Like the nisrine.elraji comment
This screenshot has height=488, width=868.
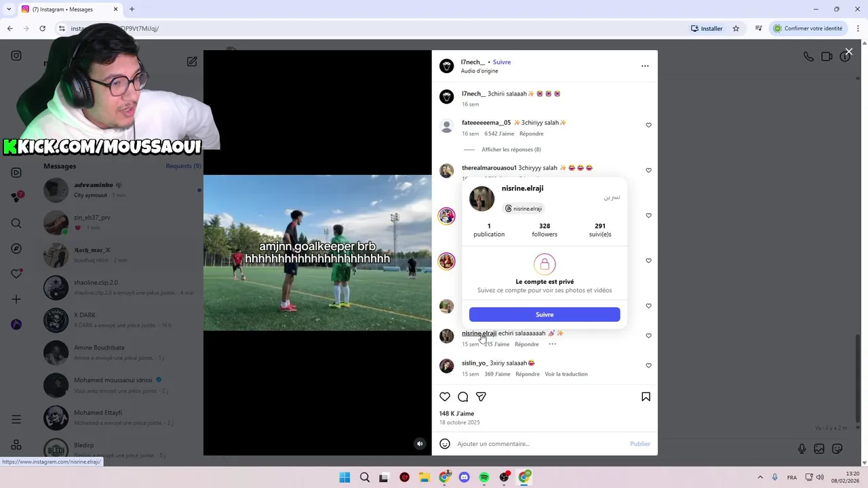[x=648, y=336]
